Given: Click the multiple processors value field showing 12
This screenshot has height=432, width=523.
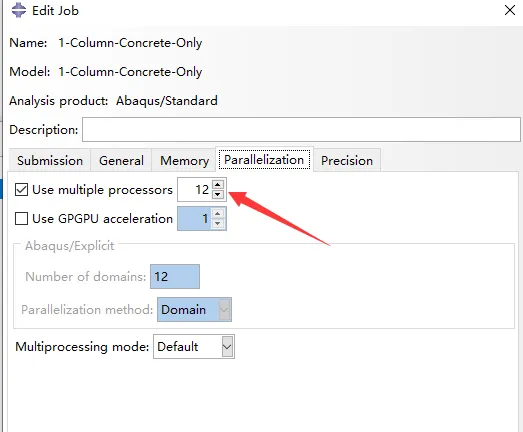Looking at the screenshot, I should coord(195,189).
